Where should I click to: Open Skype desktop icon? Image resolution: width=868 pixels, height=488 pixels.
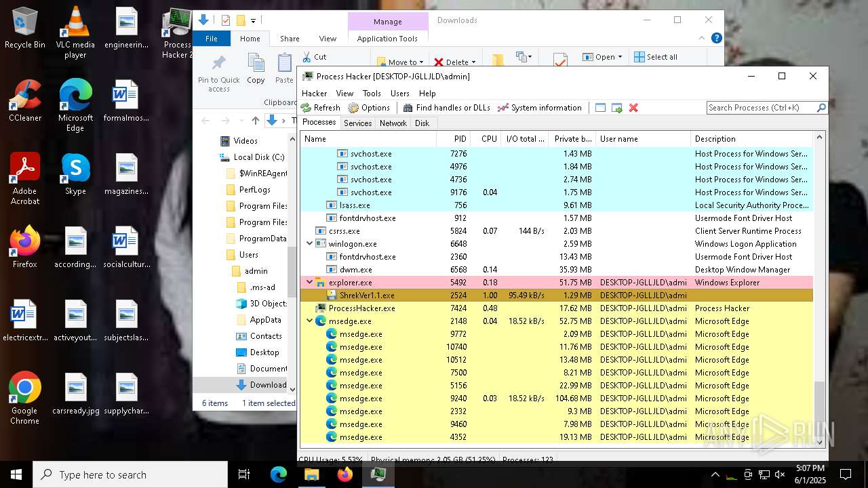pos(75,174)
